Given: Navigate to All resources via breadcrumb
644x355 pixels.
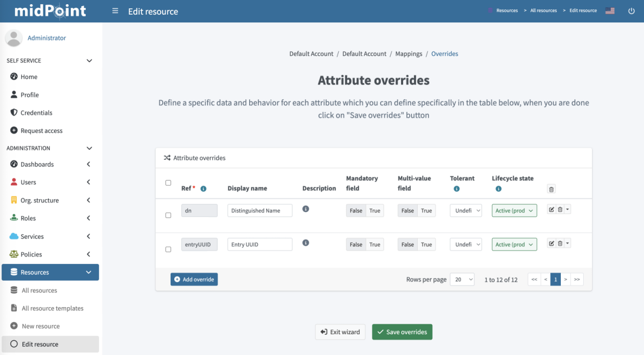Looking at the screenshot, I should (543, 10).
